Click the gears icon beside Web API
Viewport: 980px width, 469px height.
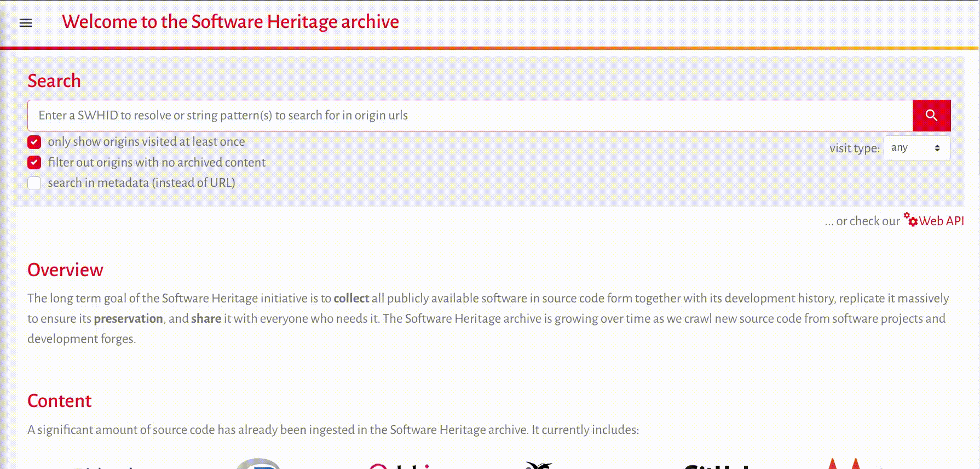pos(910,220)
